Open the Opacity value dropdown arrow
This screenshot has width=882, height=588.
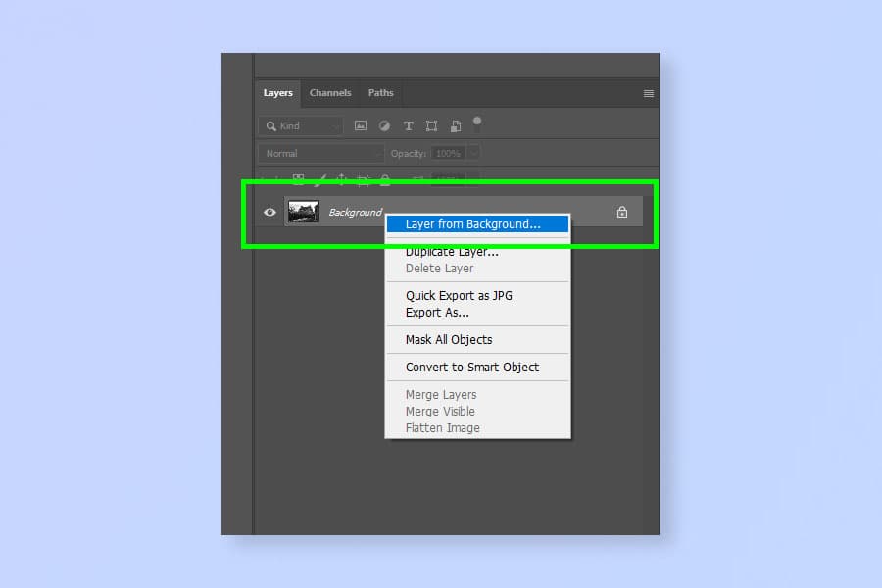point(473,154)
